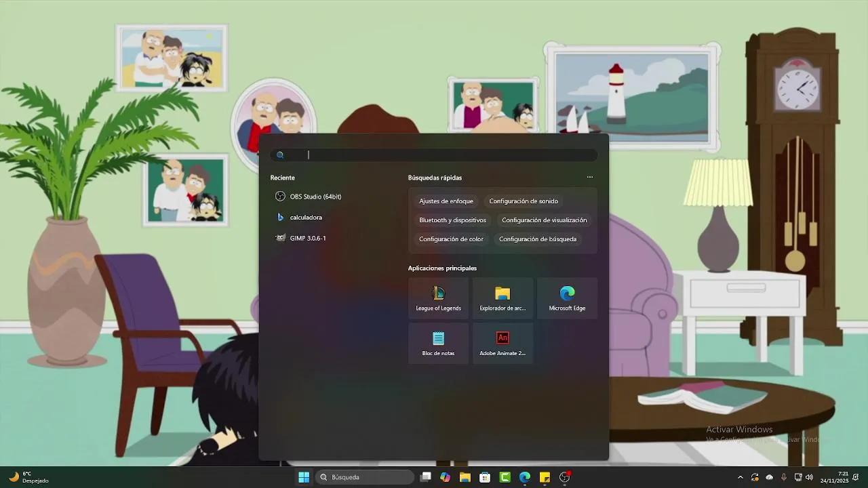Open Microsoft Store from the taskbar
The image size is (868, 488).
(485, 477)
